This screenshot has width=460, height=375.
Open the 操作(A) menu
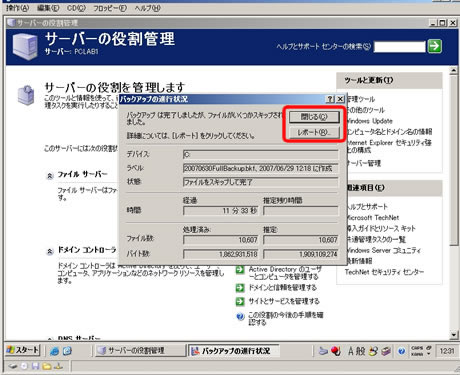(17, 8)
